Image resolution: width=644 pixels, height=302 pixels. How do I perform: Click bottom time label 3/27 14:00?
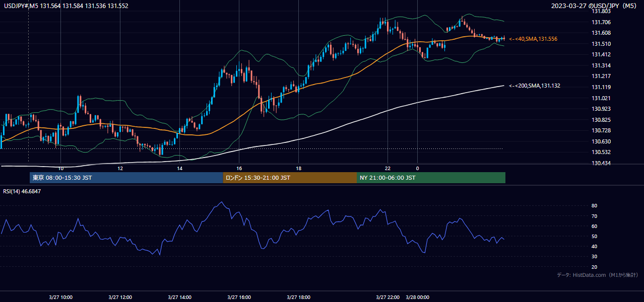pyautogui.click(x=180, y=297)
